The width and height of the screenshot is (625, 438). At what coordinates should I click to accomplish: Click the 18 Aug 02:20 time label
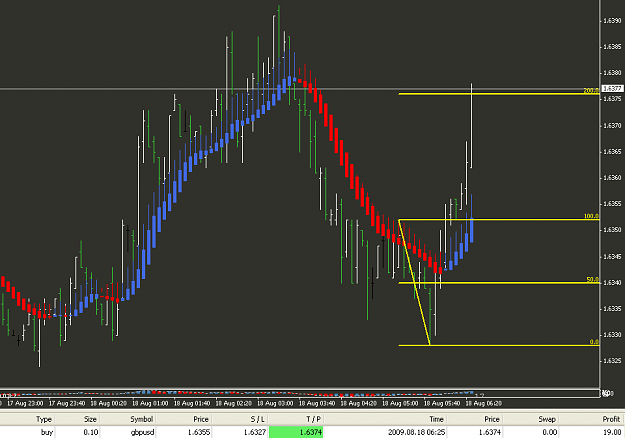point(234,403)
